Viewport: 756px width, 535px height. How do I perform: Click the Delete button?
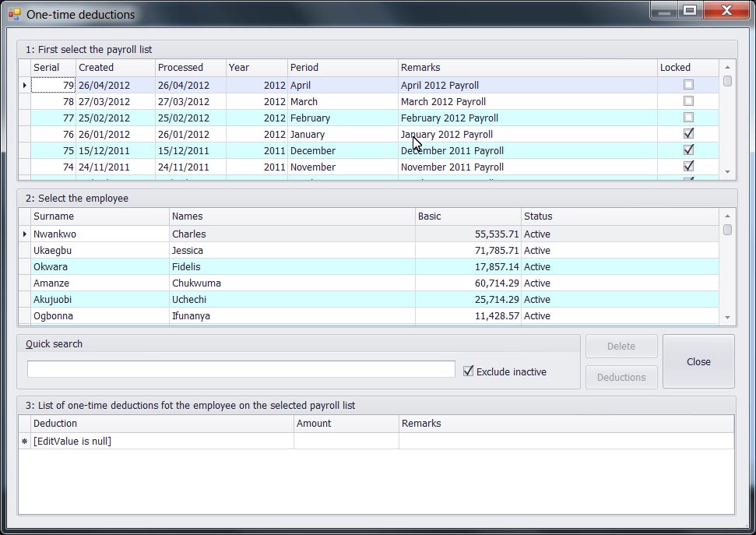click(x=621, y=347)
